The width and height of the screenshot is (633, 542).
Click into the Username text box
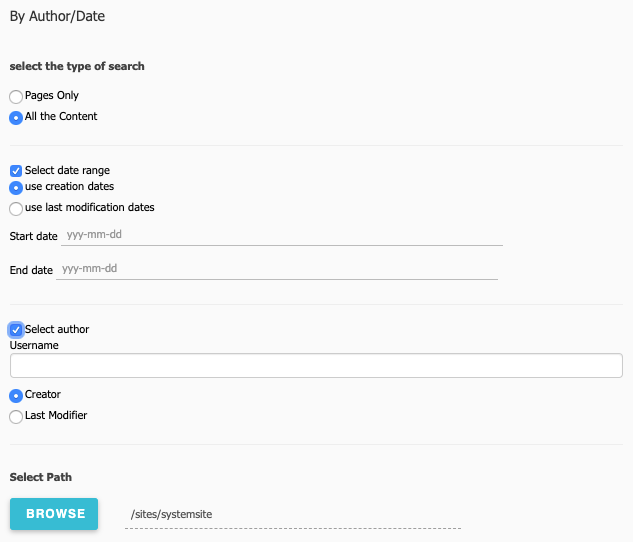tap(316, 365)
